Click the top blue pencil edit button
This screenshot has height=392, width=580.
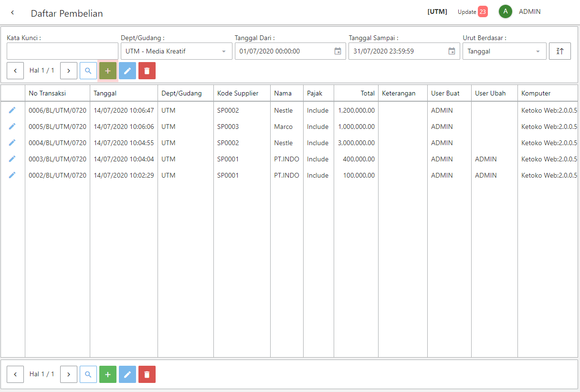[x=127, y=71]
